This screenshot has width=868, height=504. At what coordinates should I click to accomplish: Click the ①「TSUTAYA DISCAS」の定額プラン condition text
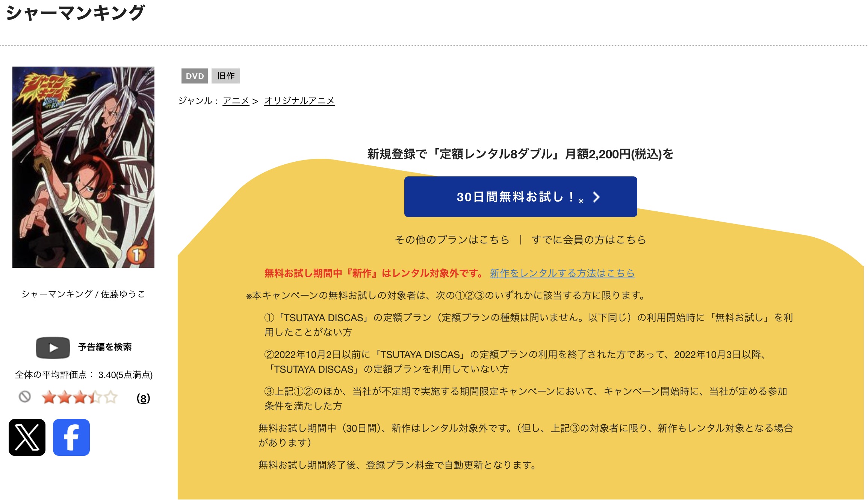[x=528, y=325]
